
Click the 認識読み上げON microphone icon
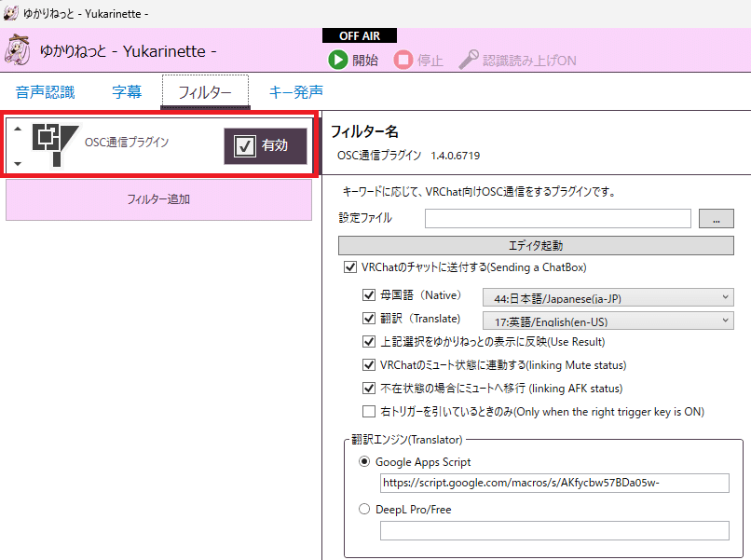pyautogui.click(x=469, y=60)
